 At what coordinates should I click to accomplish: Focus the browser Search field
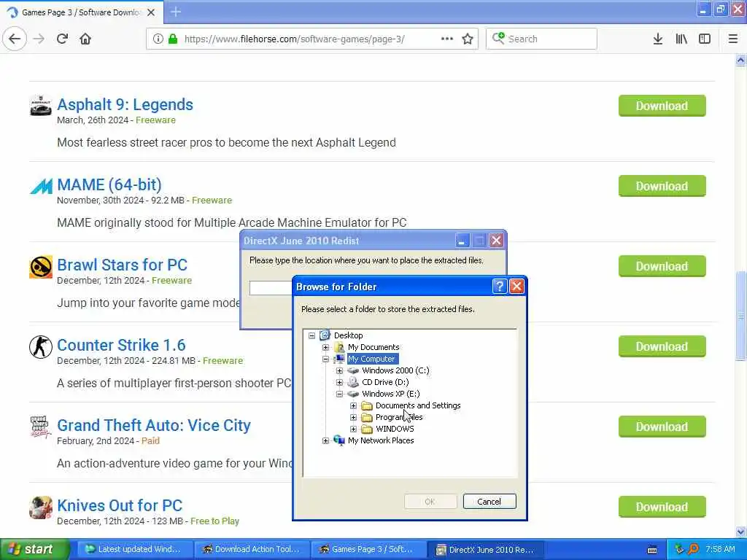[x=542, y=39]
